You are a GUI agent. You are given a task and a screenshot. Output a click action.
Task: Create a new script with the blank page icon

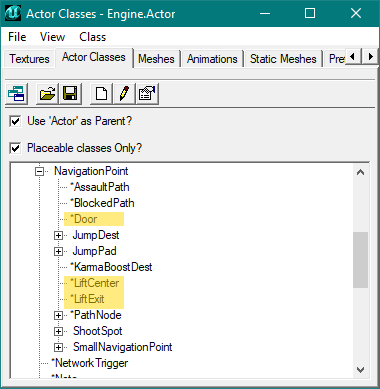point(101,93)
